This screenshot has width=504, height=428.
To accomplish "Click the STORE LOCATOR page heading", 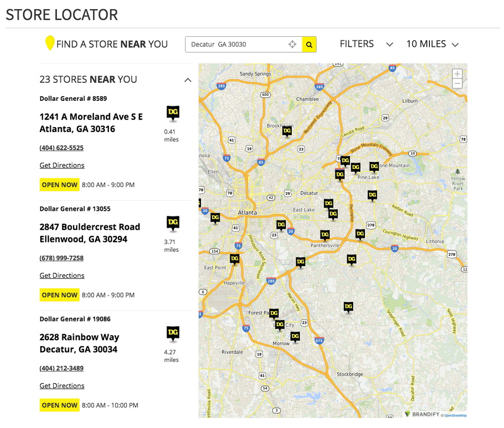I will 61,15.
